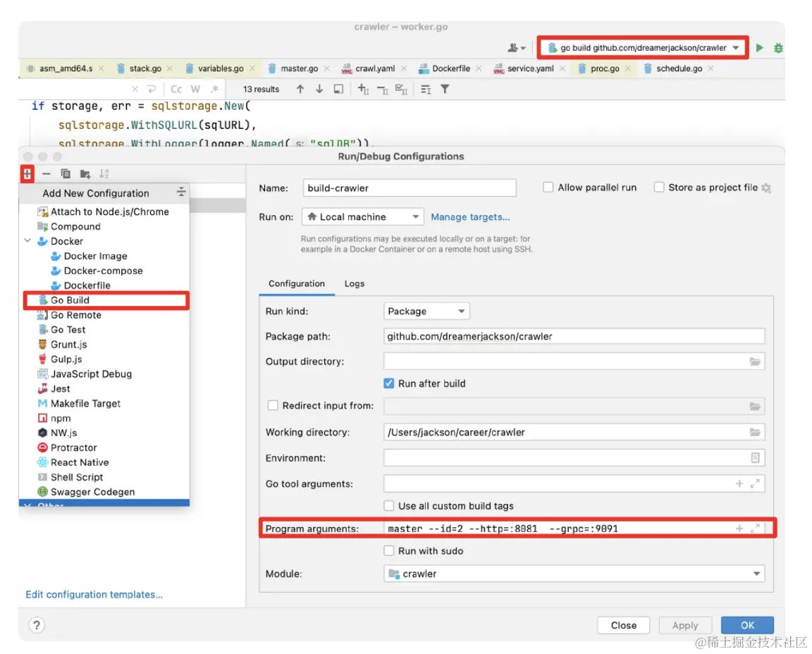
Task: Browse for the working directory folder icon
Action: [755, 432]
